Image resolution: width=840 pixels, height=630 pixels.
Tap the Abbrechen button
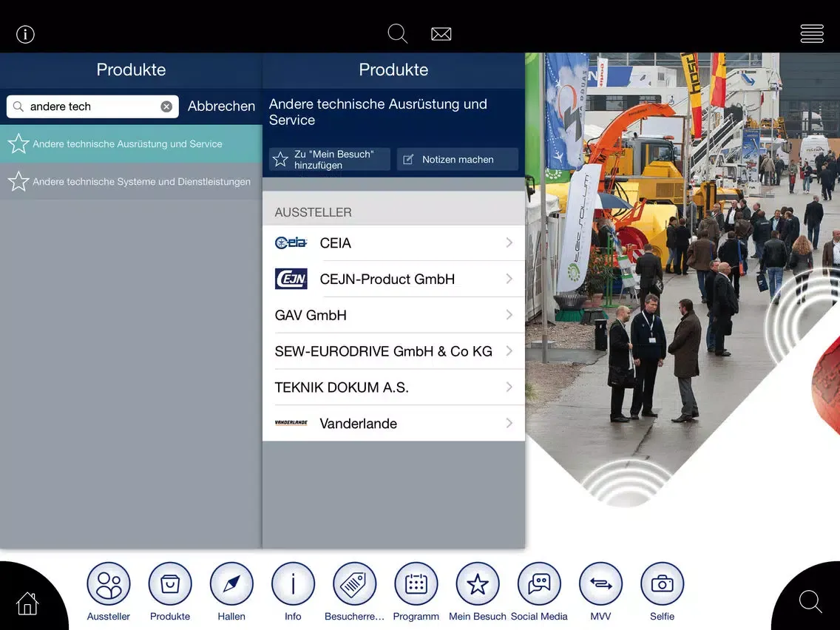(221, 106)
